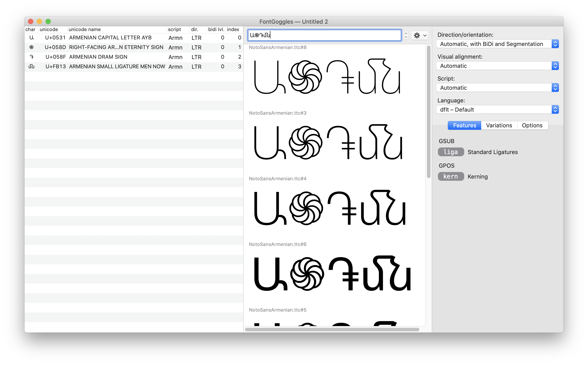Click the text field stepper arrows
This screenshot has width=588, height=365.
406,35
